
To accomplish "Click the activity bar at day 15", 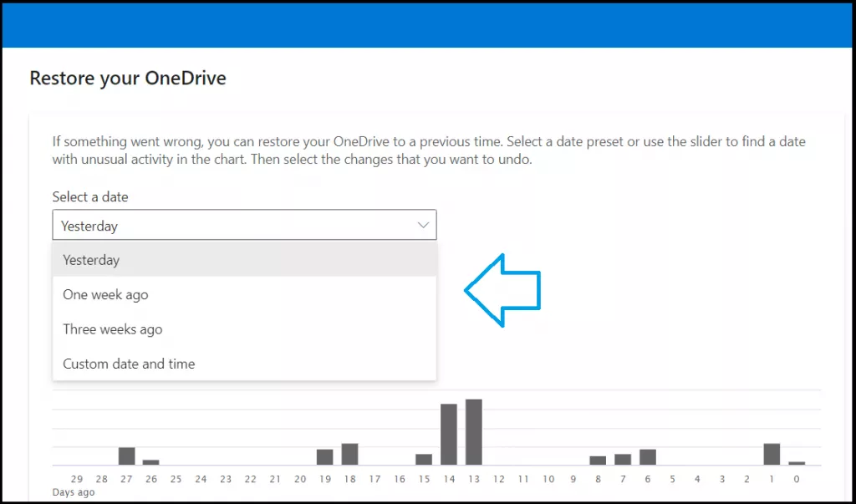I will click(x=424, y=460).
